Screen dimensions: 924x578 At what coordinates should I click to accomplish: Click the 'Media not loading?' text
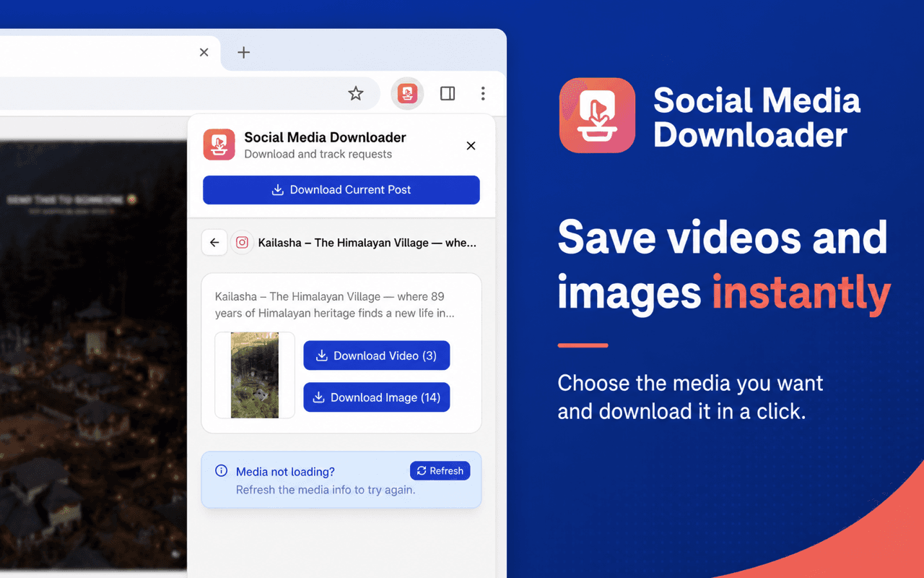tap(285, 472)
